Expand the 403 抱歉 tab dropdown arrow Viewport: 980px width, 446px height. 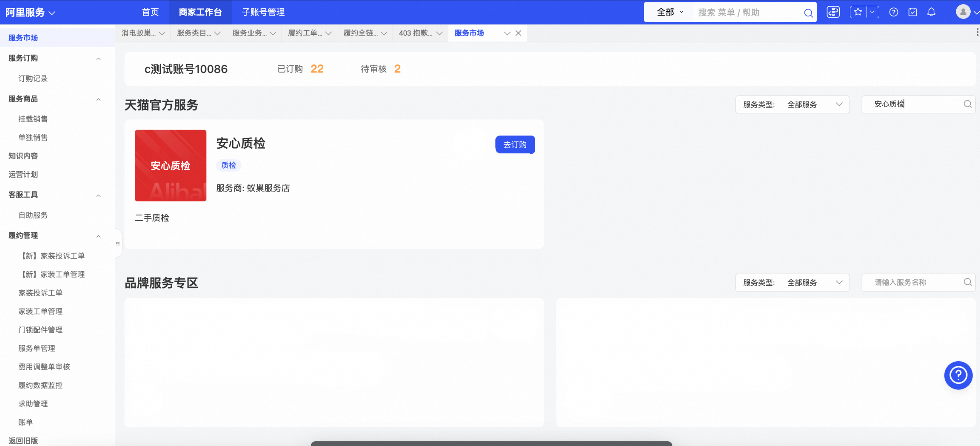coord(440,33)
